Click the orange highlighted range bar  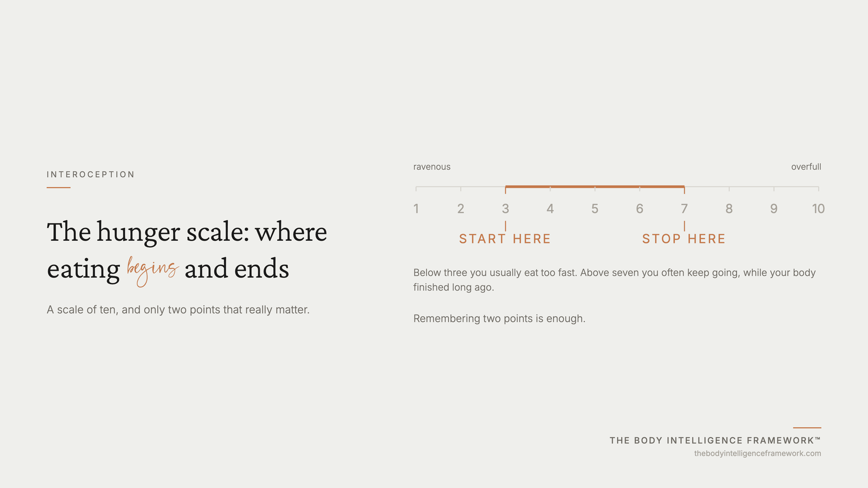point(595,187)
